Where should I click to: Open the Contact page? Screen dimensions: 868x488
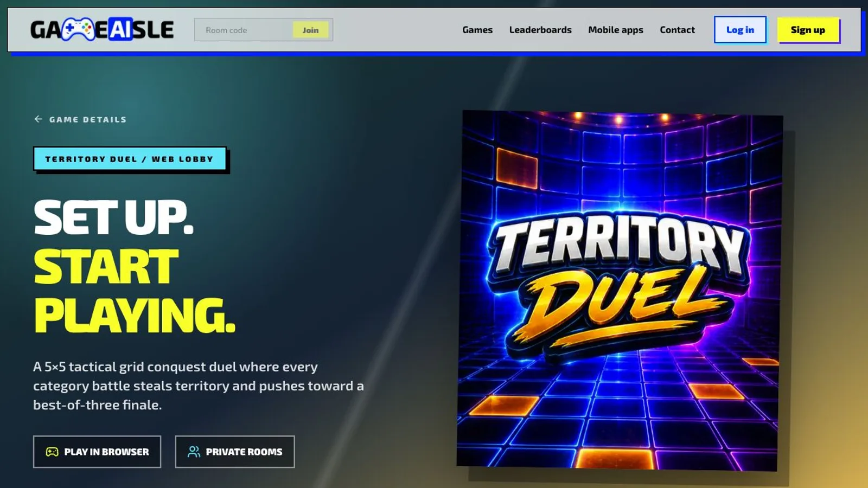pyautogui.click(x=677, y=30)
